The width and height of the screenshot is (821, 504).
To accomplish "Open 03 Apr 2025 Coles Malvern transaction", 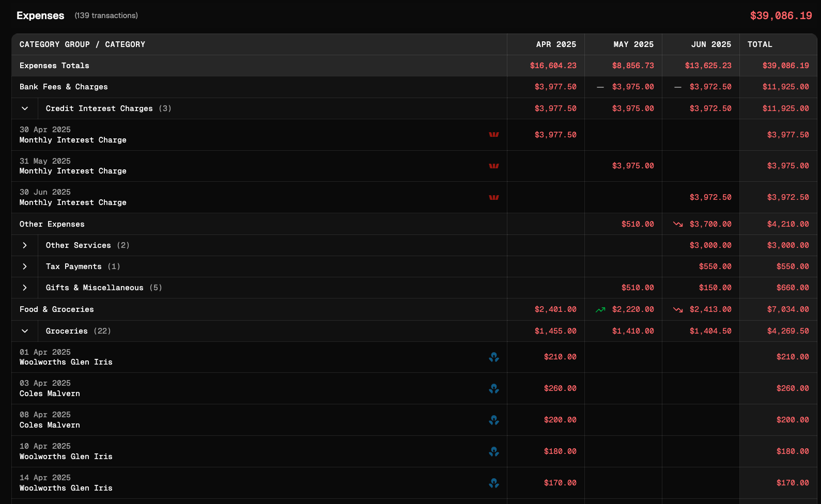I will point(414,388).
